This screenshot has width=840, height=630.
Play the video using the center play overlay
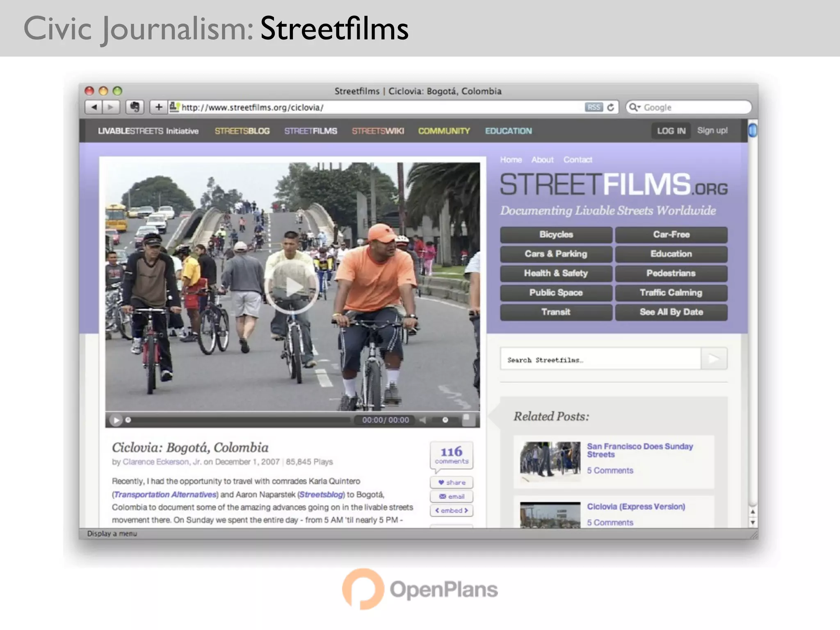[x=292, y=287]
